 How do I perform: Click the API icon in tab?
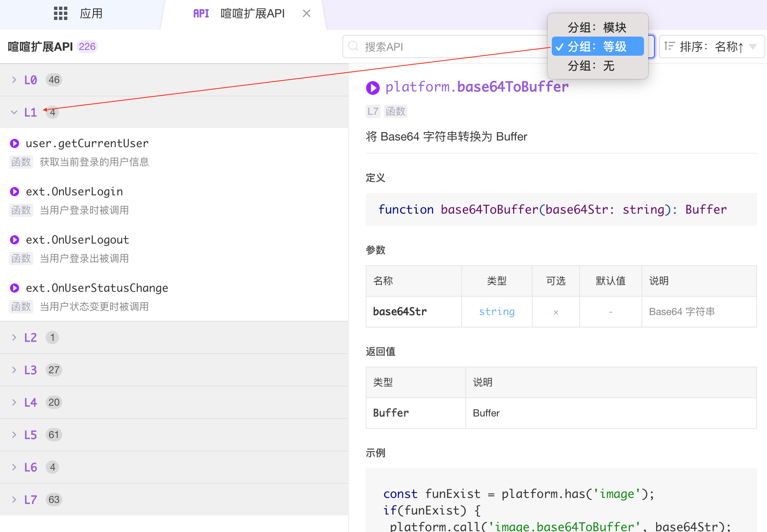click(201, 14)
